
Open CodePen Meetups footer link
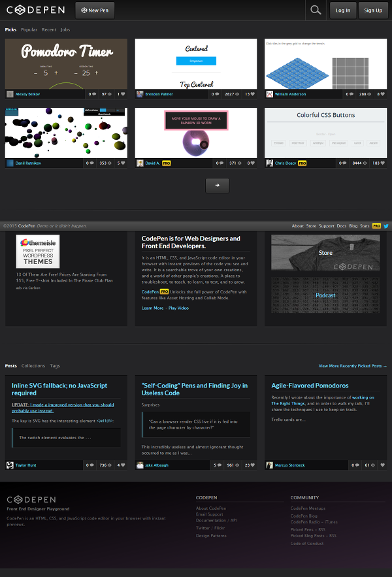click(x=308, y=508)
